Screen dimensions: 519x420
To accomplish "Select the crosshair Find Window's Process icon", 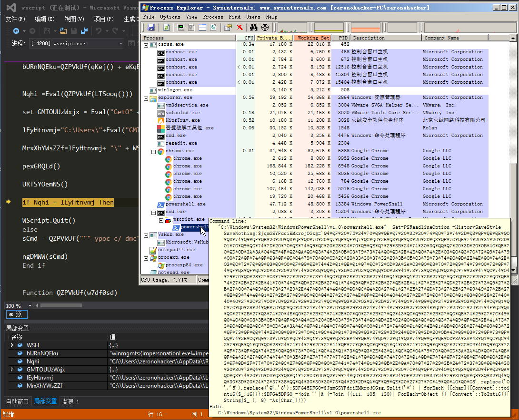I will pyautogui.click(x=265, y=28).
